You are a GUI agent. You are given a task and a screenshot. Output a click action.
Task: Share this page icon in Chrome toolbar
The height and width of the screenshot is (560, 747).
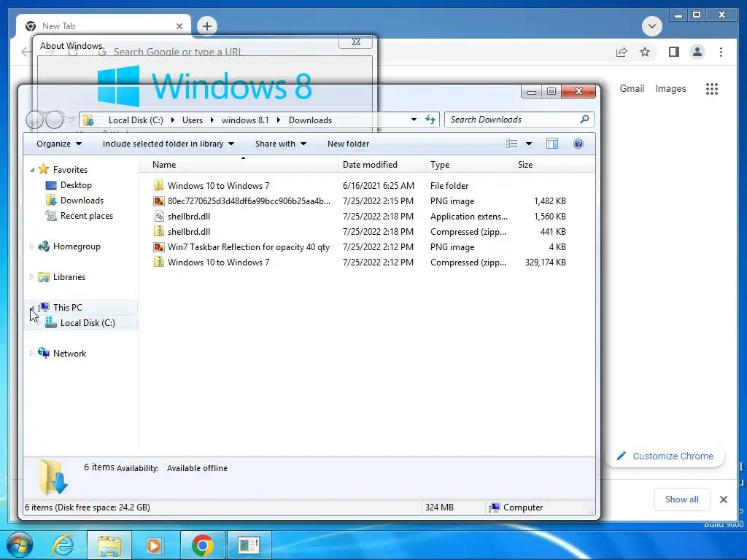[622, 52]
